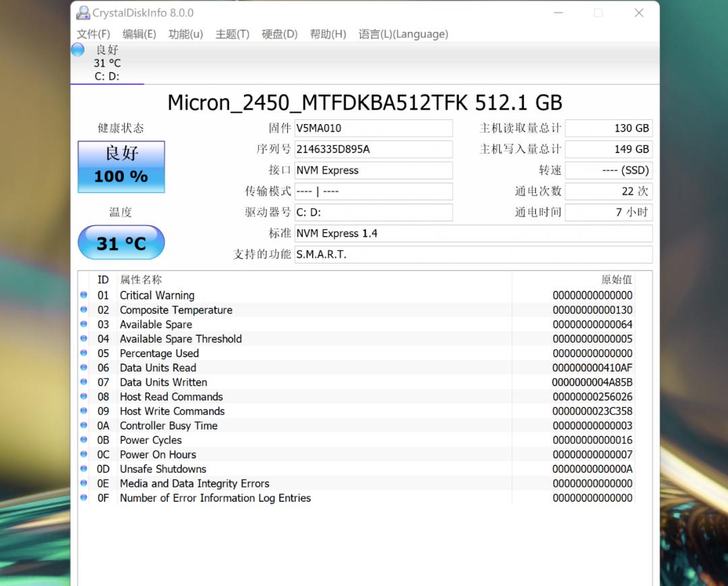The height and width of the screenshot is (586, 728).
Task: Click the indicator beside Unsafe Shutdowns
Action: 83,469
